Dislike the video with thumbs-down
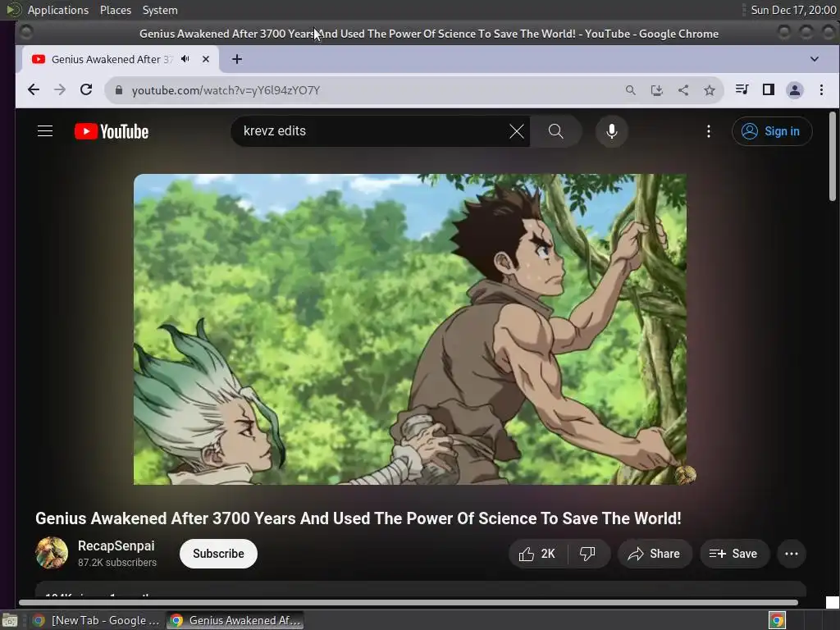Screen dimensions: 840x630 (587, 554)
